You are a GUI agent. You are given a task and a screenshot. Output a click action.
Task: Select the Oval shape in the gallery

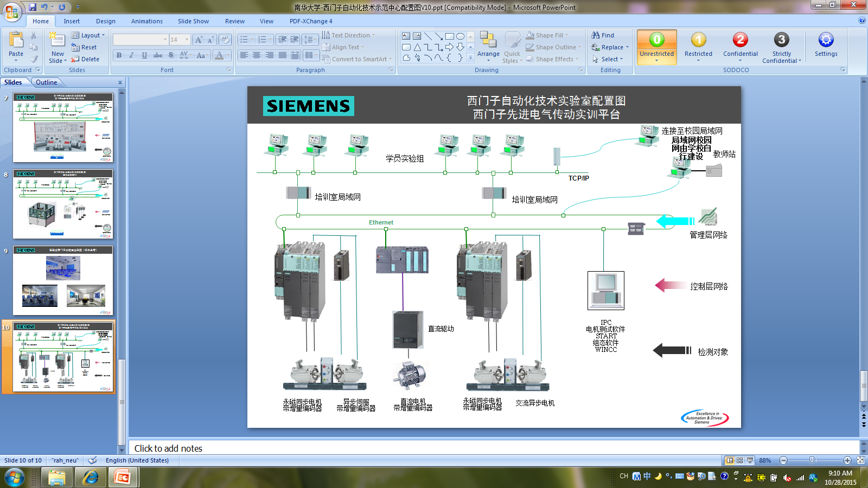pyautogui.click(x=460, y=36)
